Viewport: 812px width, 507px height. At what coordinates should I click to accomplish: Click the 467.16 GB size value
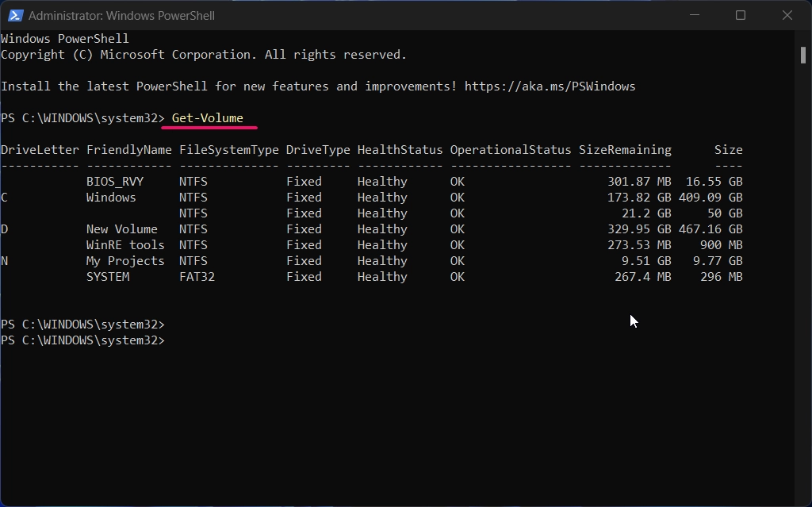(710, 229)
